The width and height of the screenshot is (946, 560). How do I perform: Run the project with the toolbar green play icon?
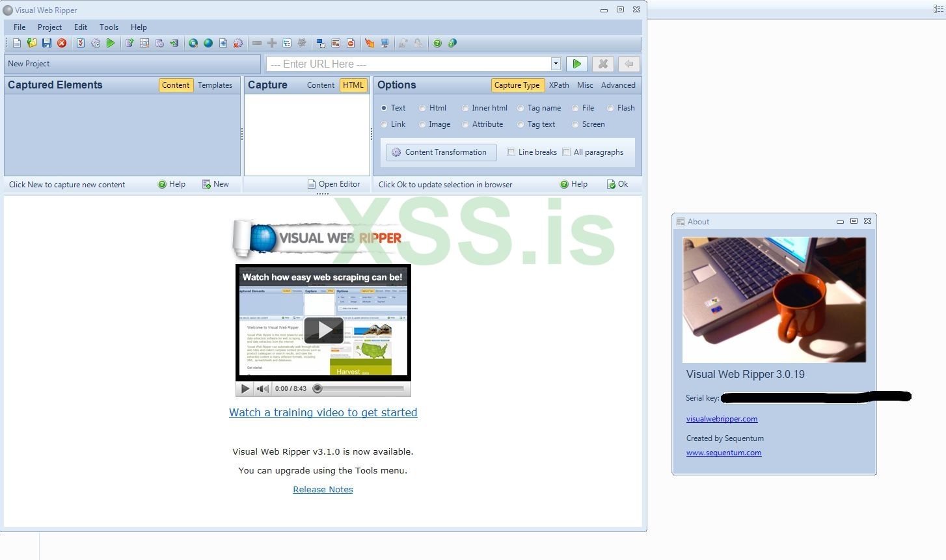[111, 43]
